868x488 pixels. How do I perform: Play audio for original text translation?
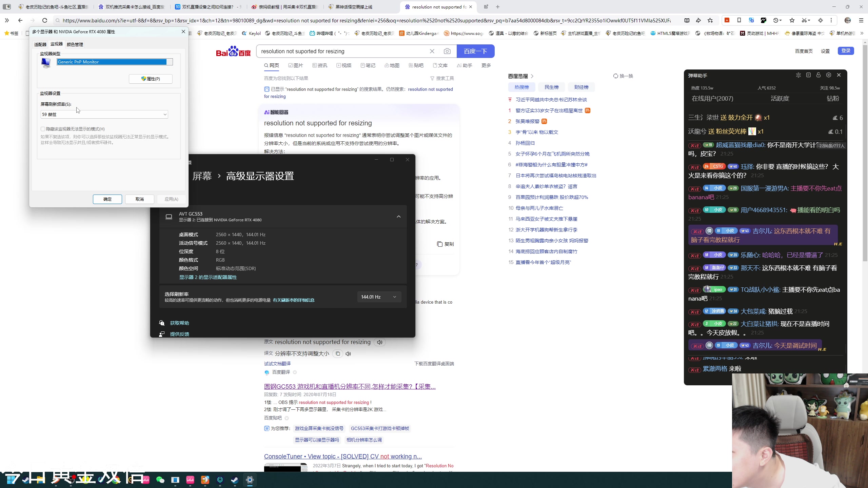coord(380,342)
